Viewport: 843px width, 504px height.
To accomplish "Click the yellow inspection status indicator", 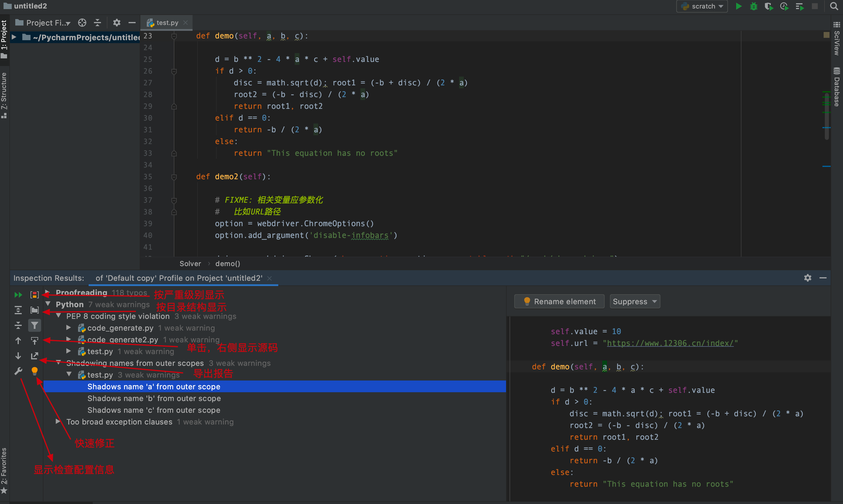I will [x=827, y=35].
